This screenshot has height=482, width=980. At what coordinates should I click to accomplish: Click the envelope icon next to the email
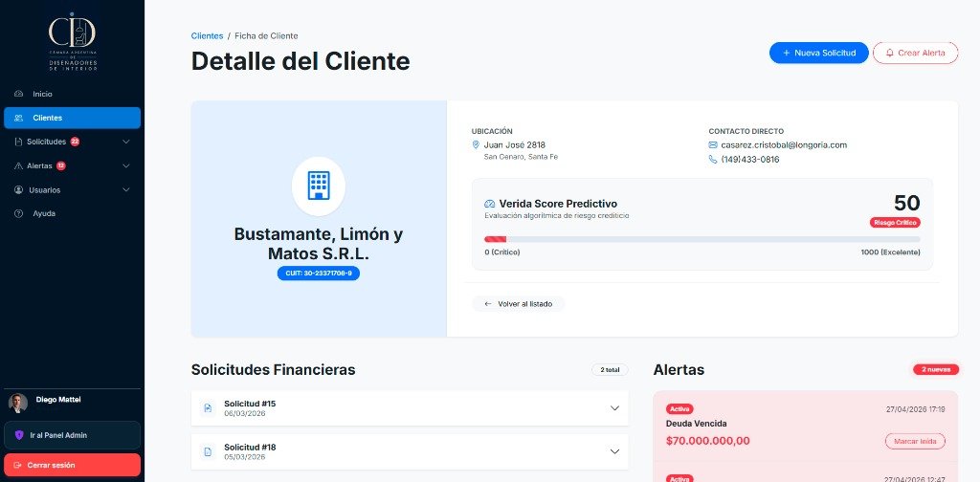[x=712, y=144]
